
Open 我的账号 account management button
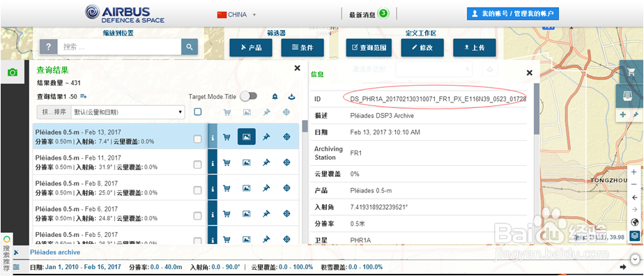point(513,13)
